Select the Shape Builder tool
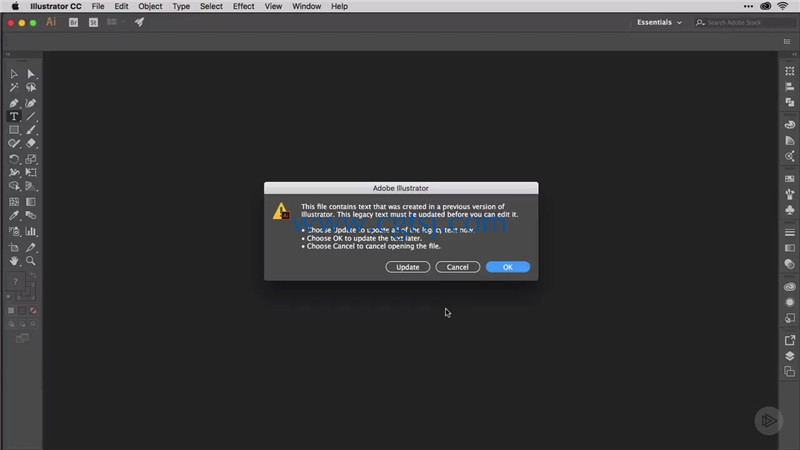 (x=14, y=186)
